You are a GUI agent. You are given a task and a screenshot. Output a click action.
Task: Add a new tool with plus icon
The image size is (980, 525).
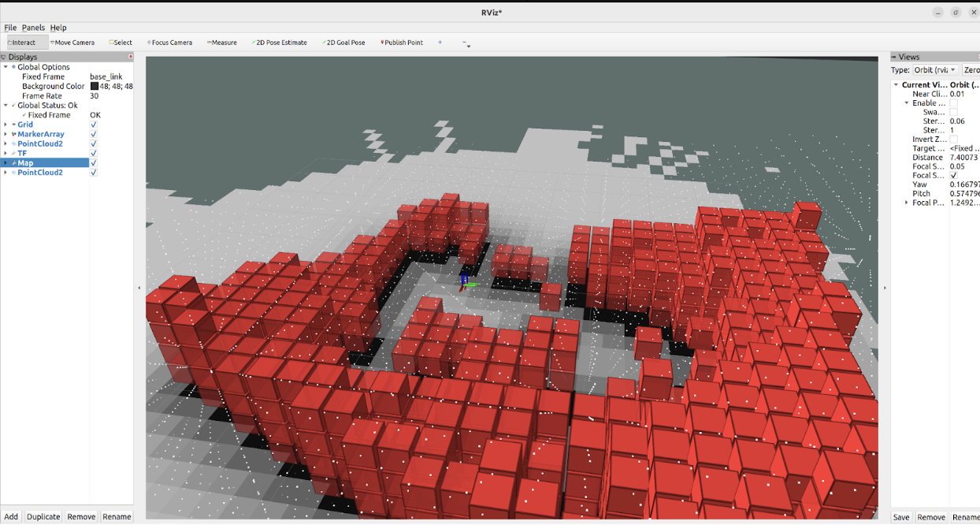tap(440, 43)
